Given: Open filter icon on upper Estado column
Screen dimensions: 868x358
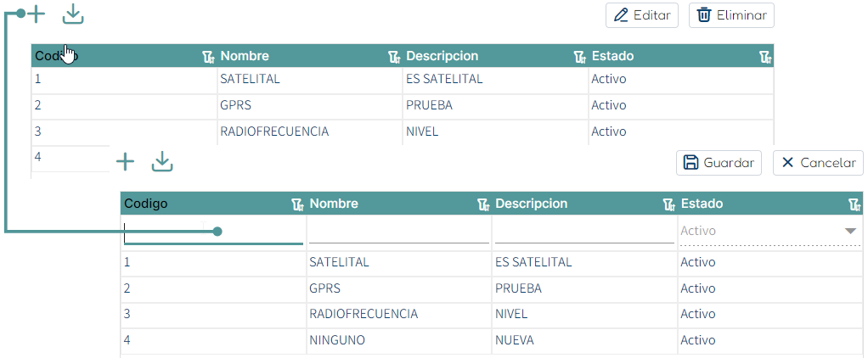Looking at the screenshot, I should tap(765, 57).
